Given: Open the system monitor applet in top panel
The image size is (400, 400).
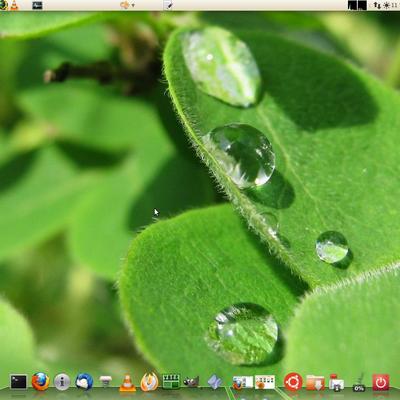Looking at the screenshot, I should [37, 5].
